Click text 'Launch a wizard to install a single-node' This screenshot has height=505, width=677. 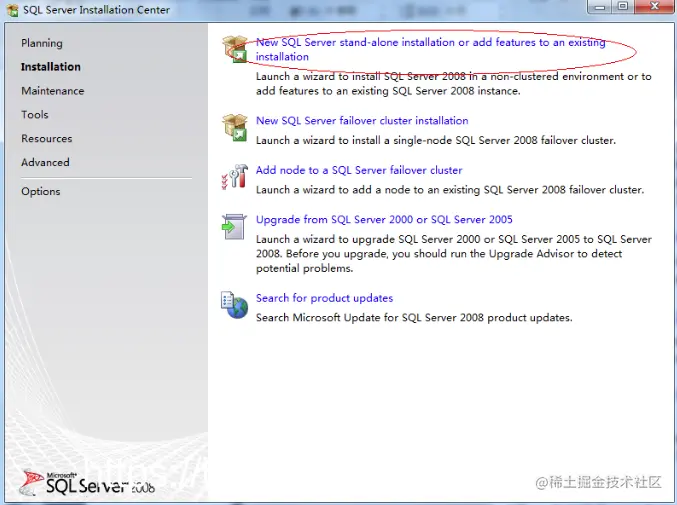pos(353,140)
